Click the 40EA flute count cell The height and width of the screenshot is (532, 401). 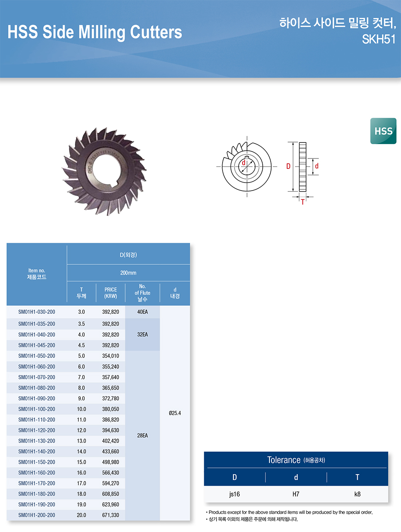(x=142, y=312)
